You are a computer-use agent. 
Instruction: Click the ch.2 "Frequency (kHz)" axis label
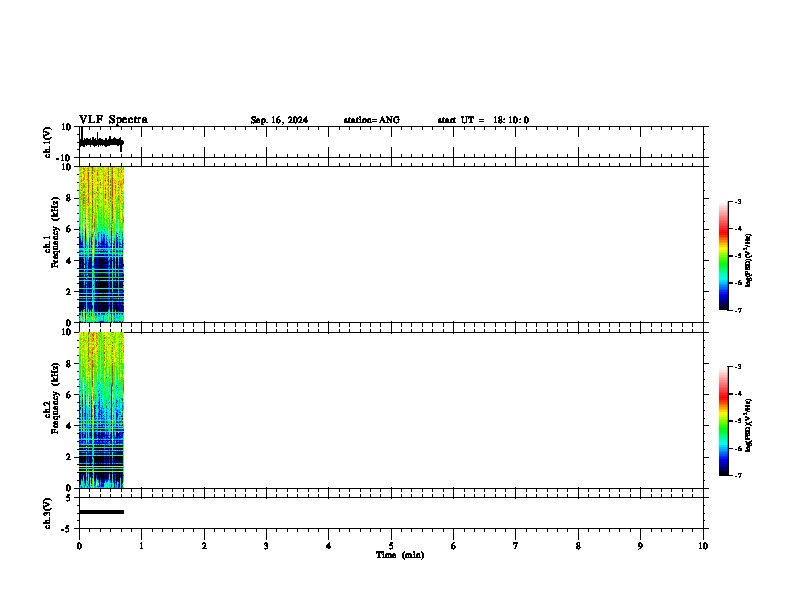pos(55,398)
